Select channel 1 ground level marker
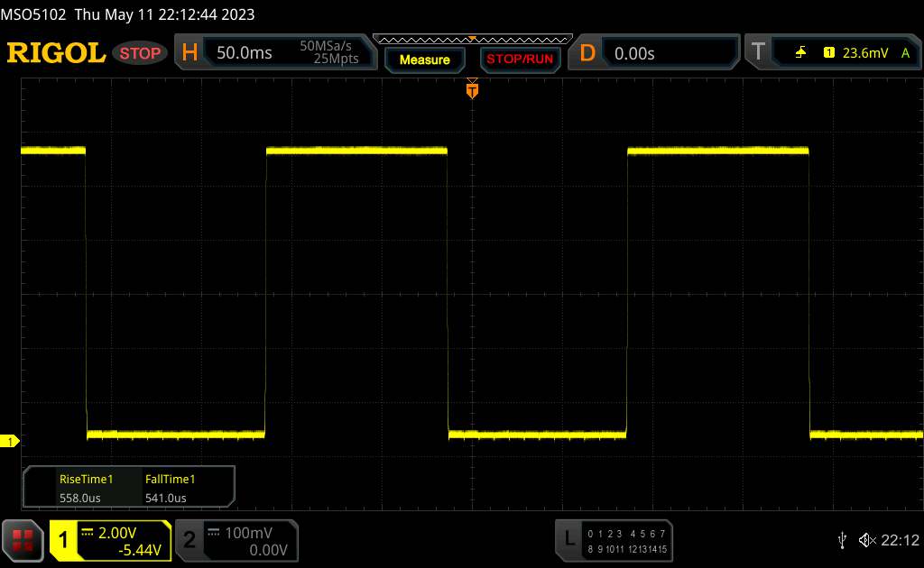The height and width of the screenshot is (568, 924). coord(9,441)
